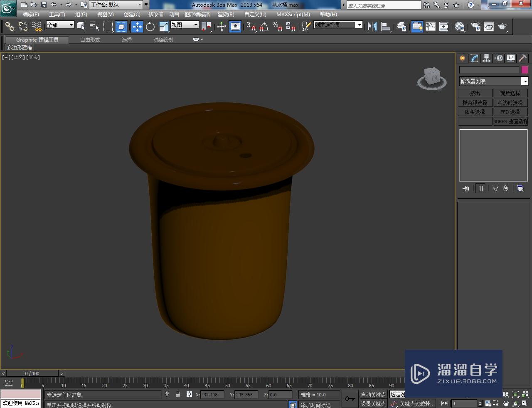The height and width of the screenshot is (408, 532).
Task: Open the redo history dropdown arrow
Action: [x=76, y=5]
